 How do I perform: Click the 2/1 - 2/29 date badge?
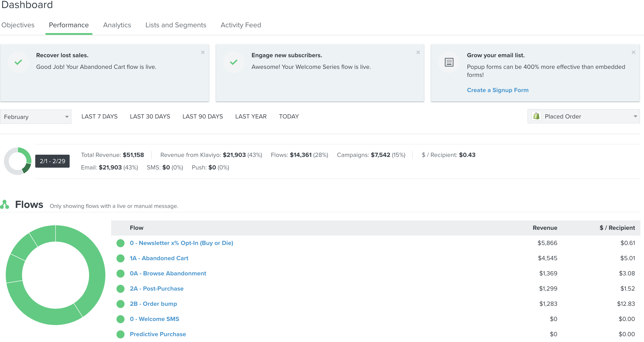tap(52, 161)
